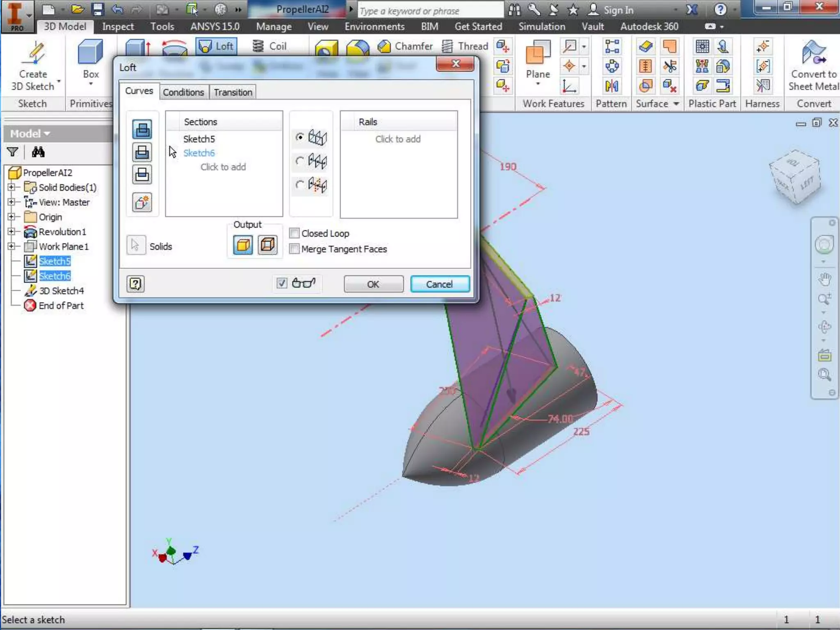This screenshot has height=630, width=840.
Task: Open the Inspect ribbon tab
Action: [118, 27]
